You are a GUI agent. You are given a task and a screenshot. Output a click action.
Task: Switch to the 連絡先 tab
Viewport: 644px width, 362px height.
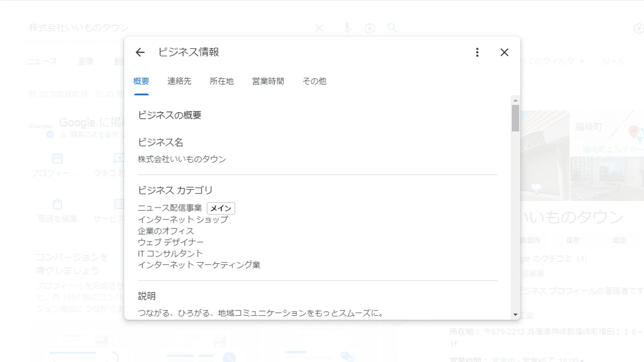click(179, 81)
